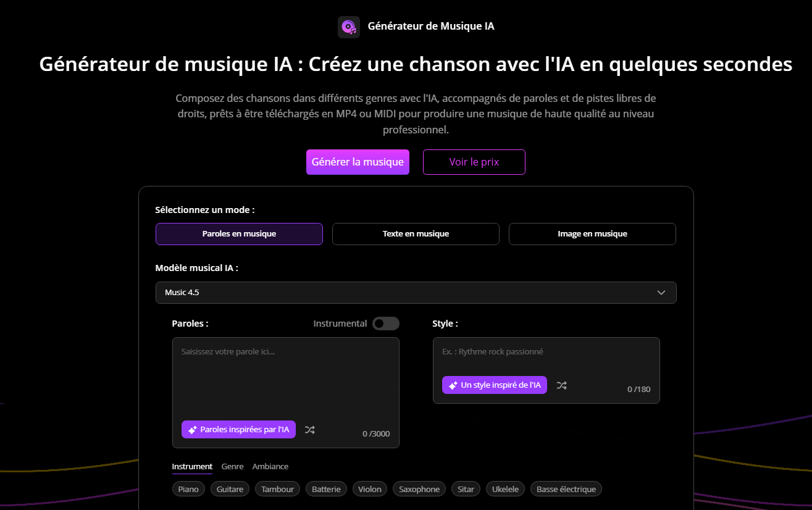Select the Basse électrique chip
Viewport: 812px width, 510px height.
(x=566, y=488)
